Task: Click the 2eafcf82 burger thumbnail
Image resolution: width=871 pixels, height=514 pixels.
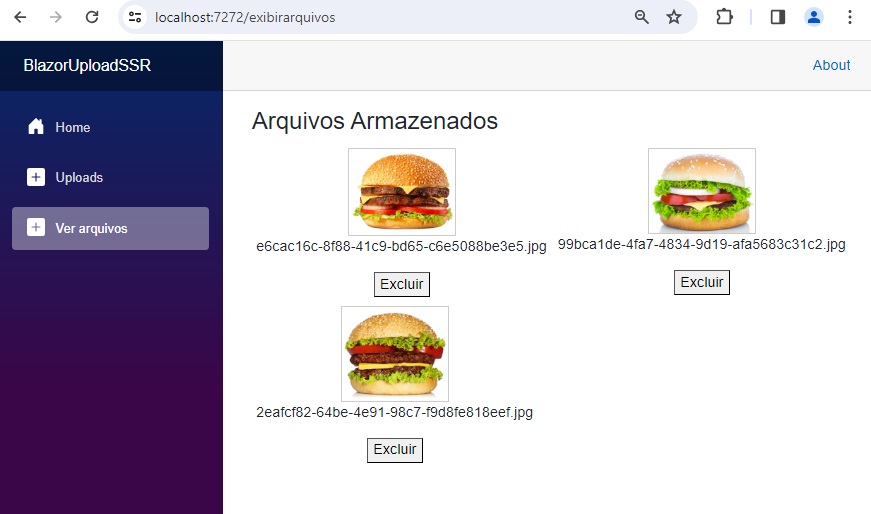Action: pyautogui.click(x=395, y=353)
